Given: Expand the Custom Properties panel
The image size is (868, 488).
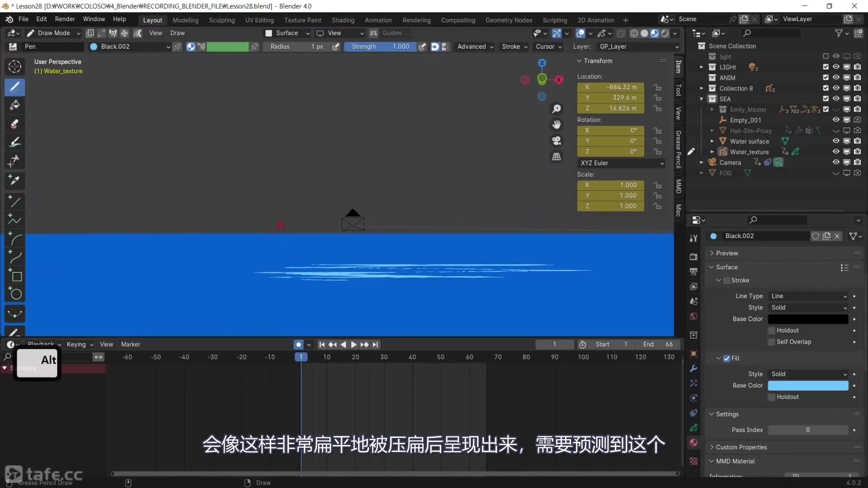Looking at the screenshot, I should (x=741, y=447).
